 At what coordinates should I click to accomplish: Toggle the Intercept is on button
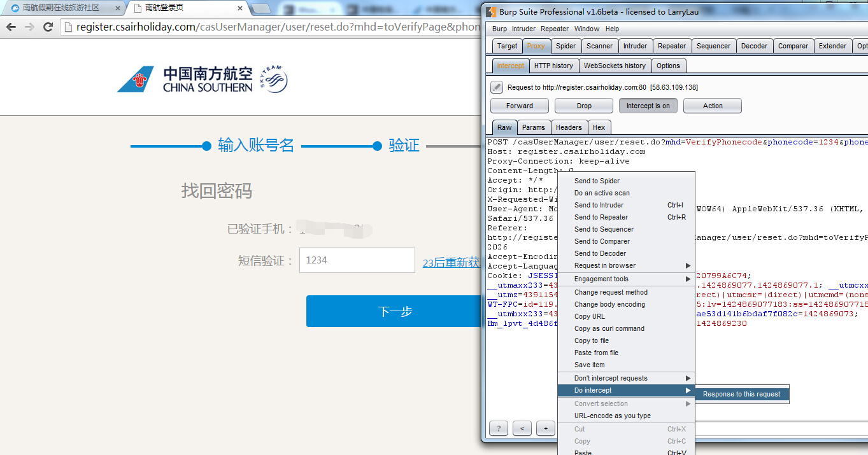648,106
